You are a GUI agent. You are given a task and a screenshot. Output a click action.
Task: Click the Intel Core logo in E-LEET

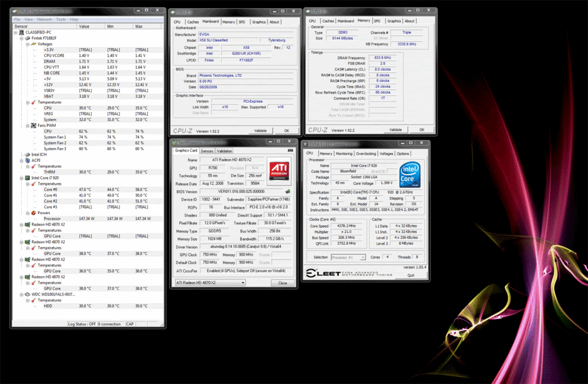coord(409,174)
